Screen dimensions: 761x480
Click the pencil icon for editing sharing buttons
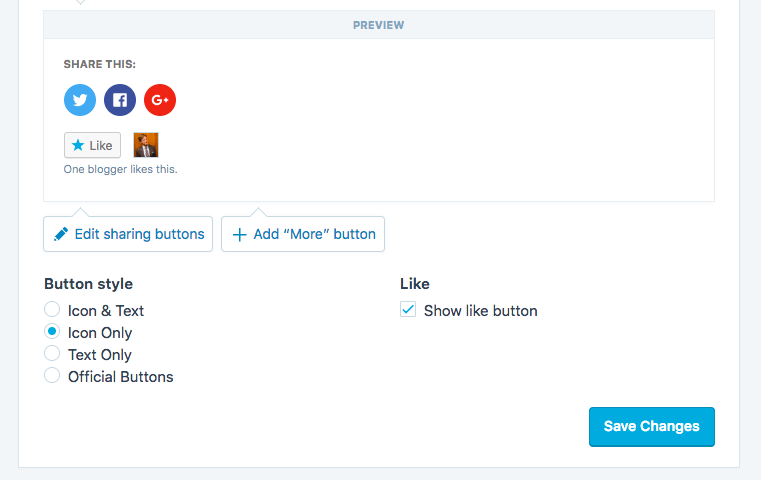point(61,234)
